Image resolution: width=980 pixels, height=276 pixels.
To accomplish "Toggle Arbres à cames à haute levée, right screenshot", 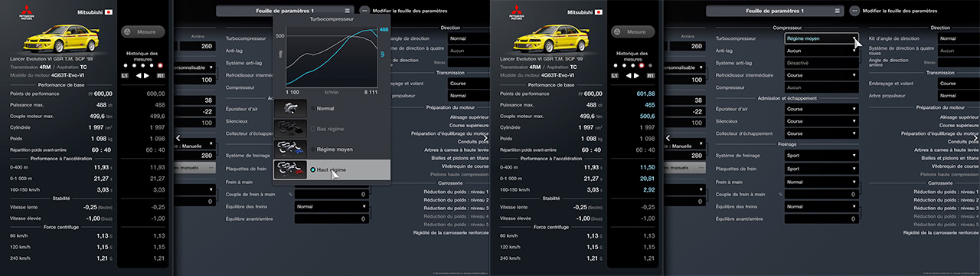I will tap(947, 149).
